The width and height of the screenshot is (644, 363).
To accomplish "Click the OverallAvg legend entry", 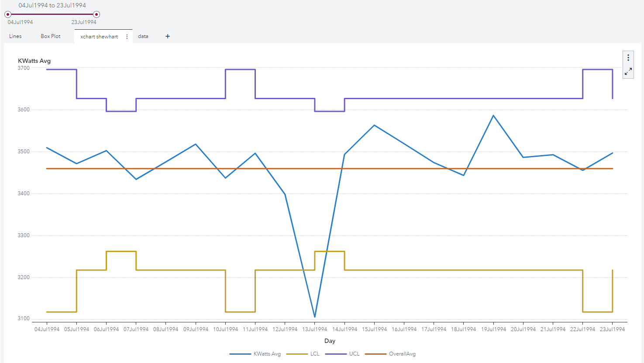I will pos(402,354).
